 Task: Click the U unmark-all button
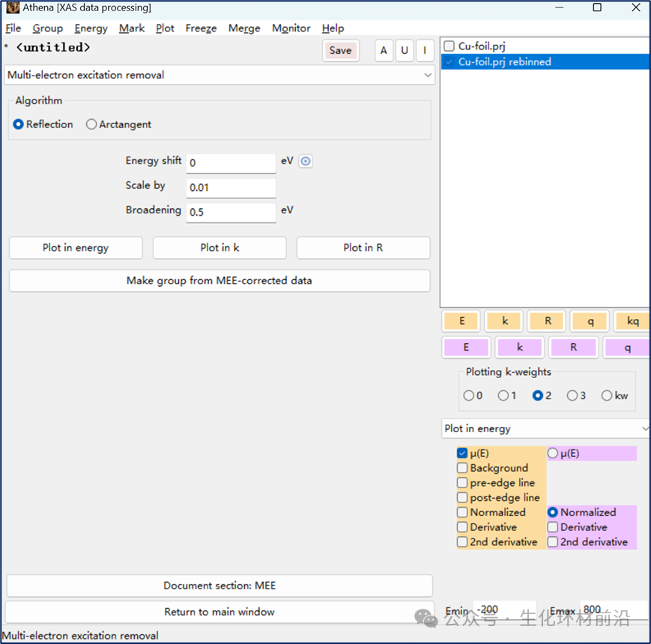405,51
